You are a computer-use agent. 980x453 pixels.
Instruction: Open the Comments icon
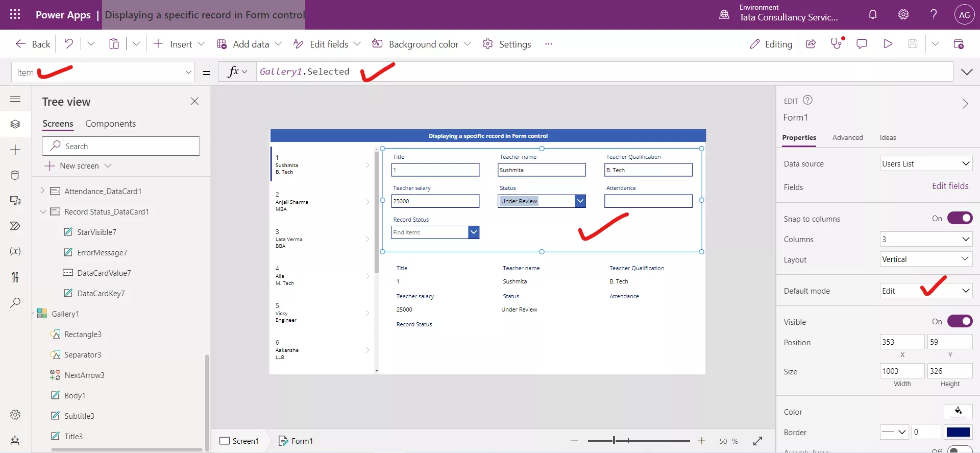(862, 44)
